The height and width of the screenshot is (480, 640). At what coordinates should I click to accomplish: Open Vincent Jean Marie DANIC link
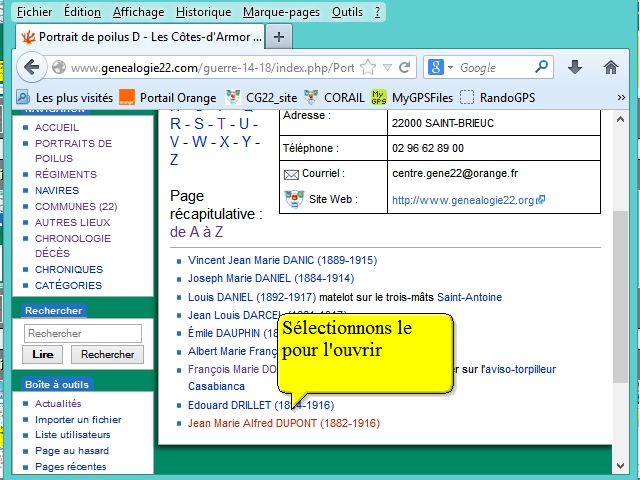[282, 260]
